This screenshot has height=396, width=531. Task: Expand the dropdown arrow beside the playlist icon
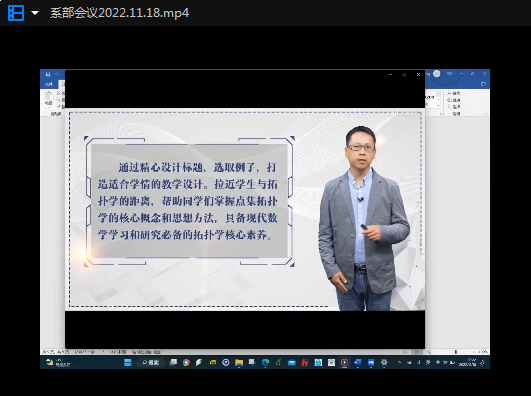(35, 13)
